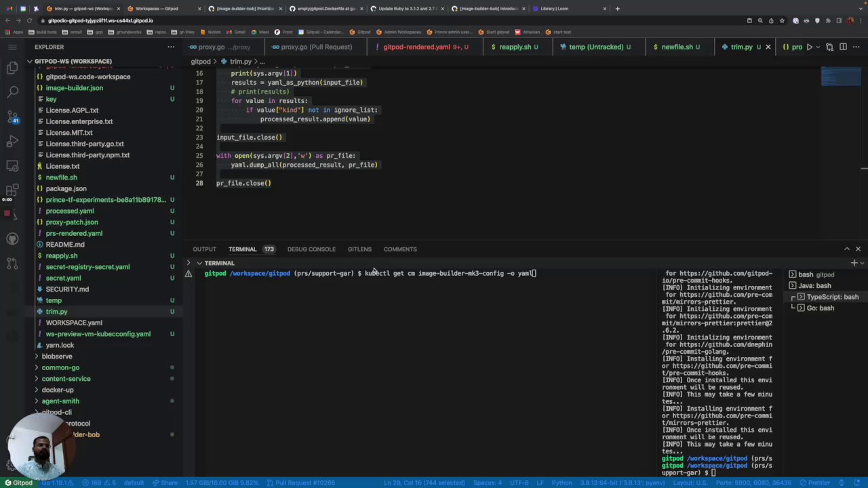The image size is (868, 488).
Task: Create a new terminal with plus icon
Action: 854,262
